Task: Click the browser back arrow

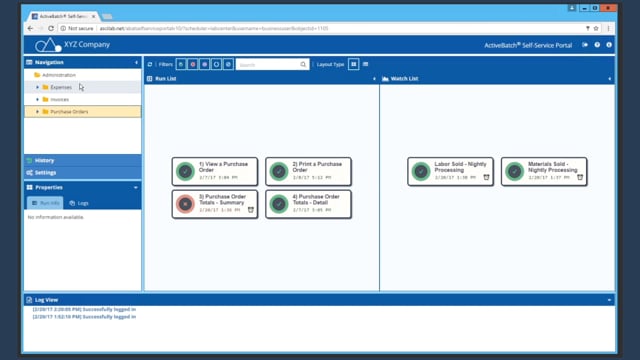Action: (30, 29)
